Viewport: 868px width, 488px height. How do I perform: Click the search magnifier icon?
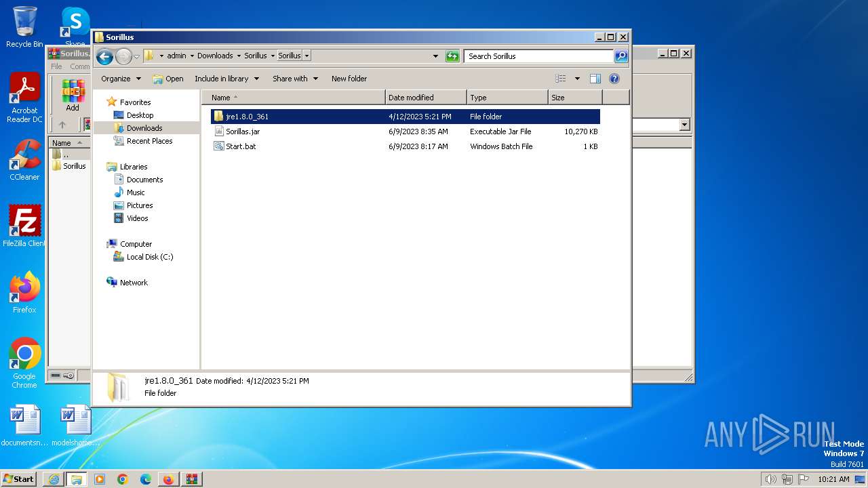tap(621, 56)
